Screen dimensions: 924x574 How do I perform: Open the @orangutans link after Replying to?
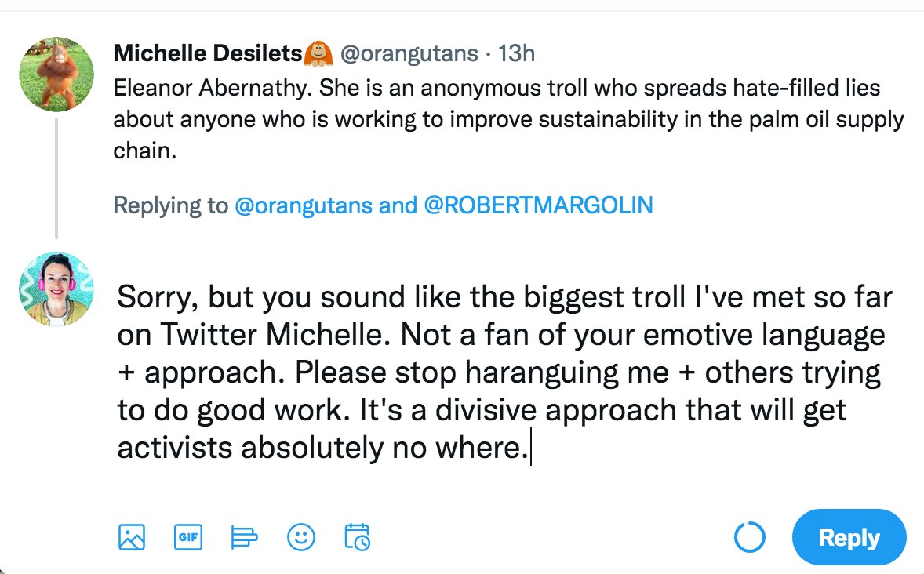click(x=286, y=205)
